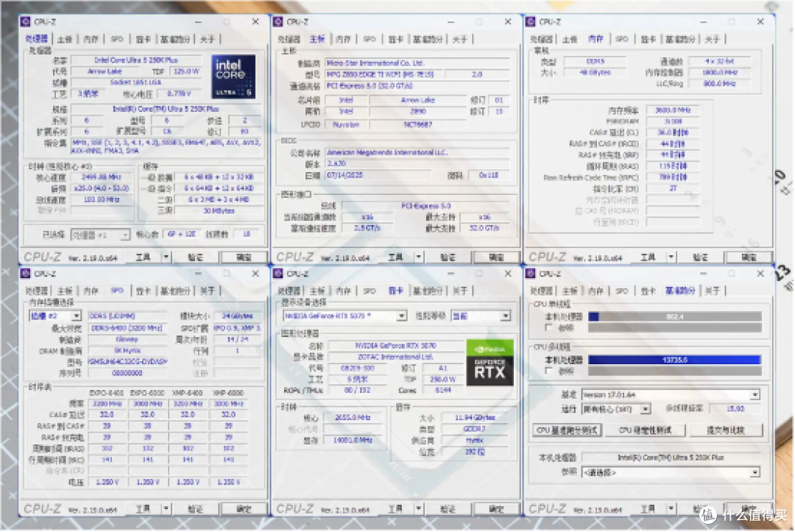Click the CPU 稳定性测试 button
This screenshot has height=532, width=795.
tap(645, 430)
